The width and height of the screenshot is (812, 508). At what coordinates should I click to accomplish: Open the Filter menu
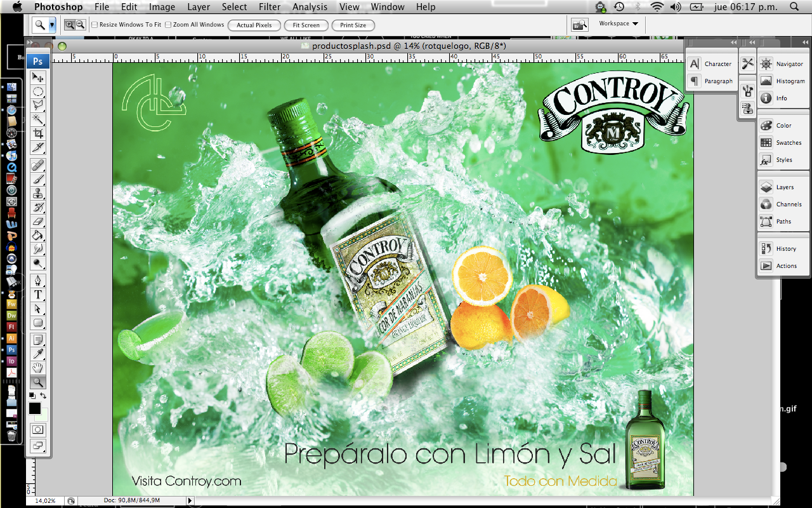point(270,7)
